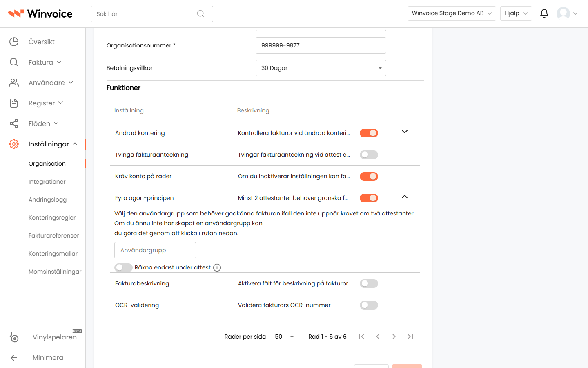Expand the Ändrad kontering row

[x=405, y=132]
